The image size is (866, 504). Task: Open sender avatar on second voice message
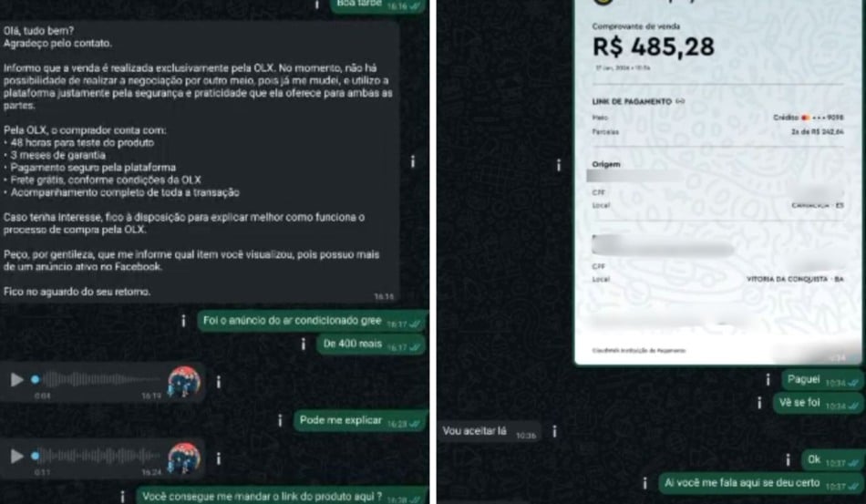pyautogui.click(x=184, y=458)
